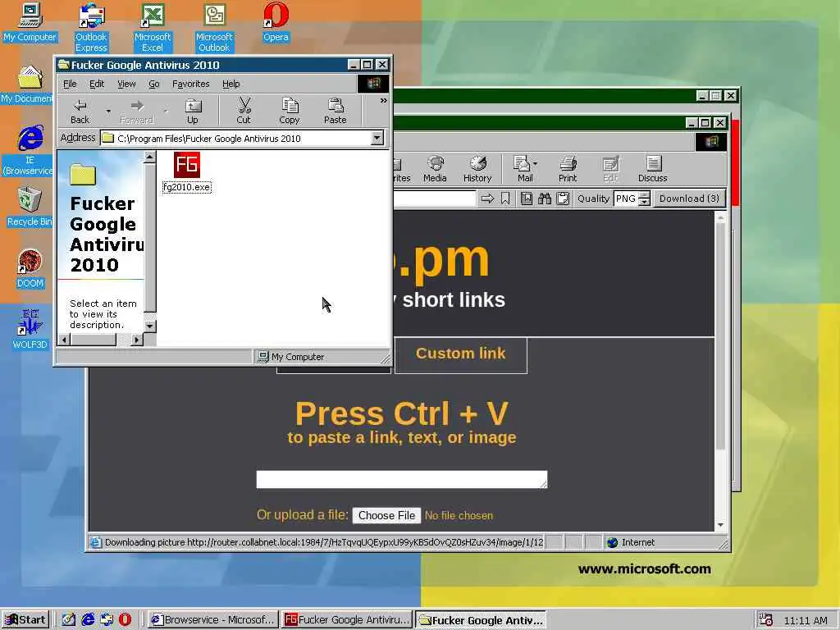Click the Back toolbar button in Explorer
The image size is (840, 630).
(x=80, y=112)
